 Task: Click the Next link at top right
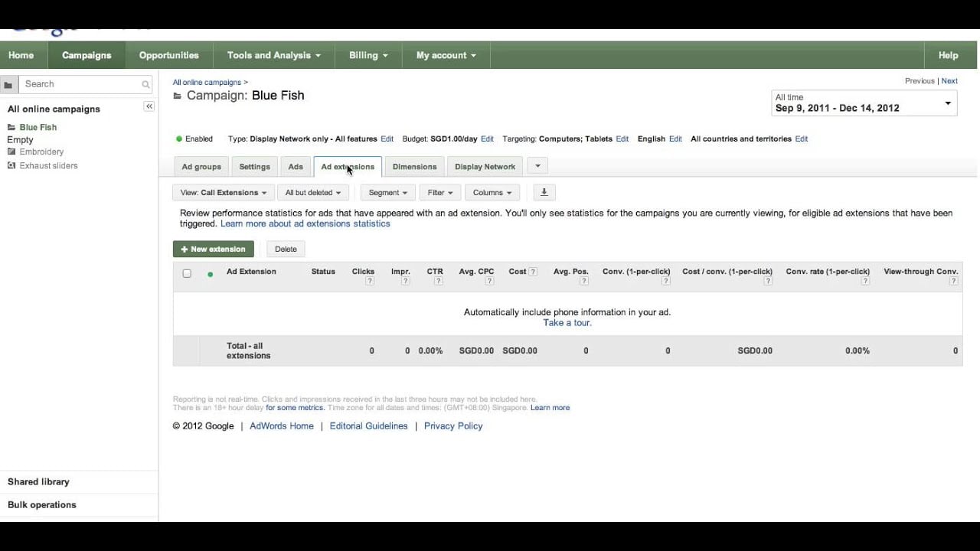click(x=949, y=81)
